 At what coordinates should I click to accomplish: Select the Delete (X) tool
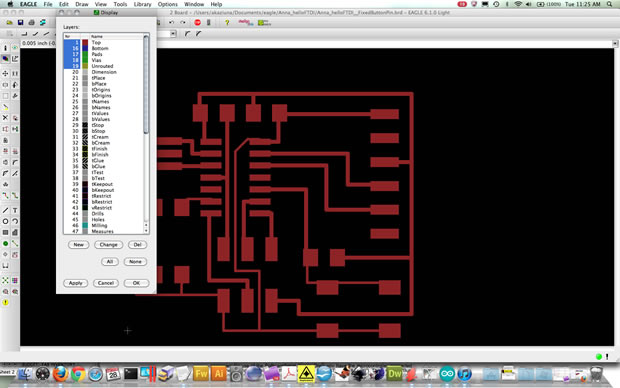click(x=5, y=118)
